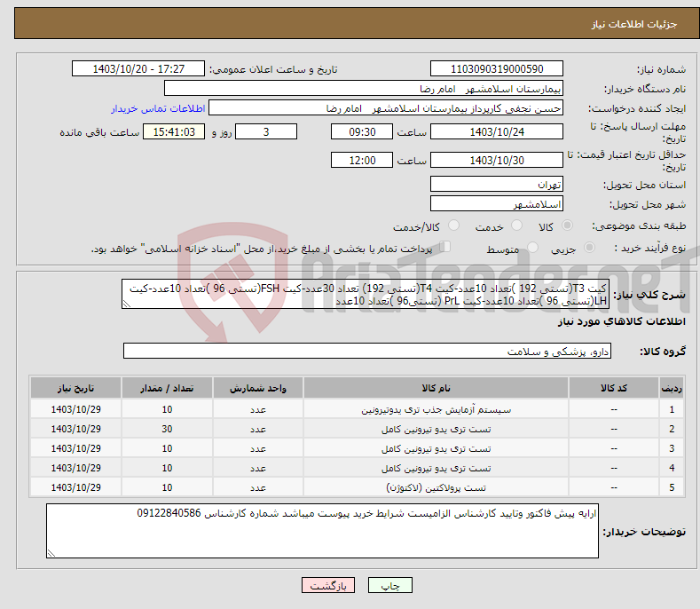Click item name in row 2 تست تری یدو تیرونین

pos(436,430)
